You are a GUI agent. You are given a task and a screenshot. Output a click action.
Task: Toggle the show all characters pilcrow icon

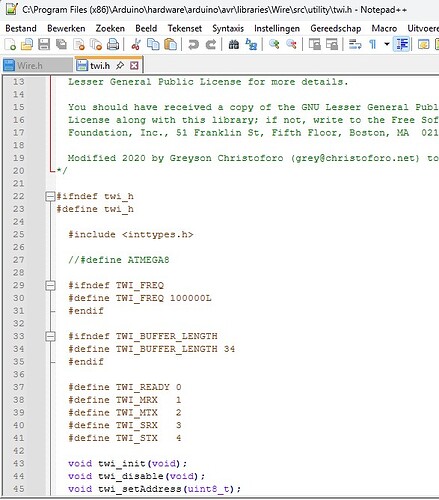[x=373, y=44]
